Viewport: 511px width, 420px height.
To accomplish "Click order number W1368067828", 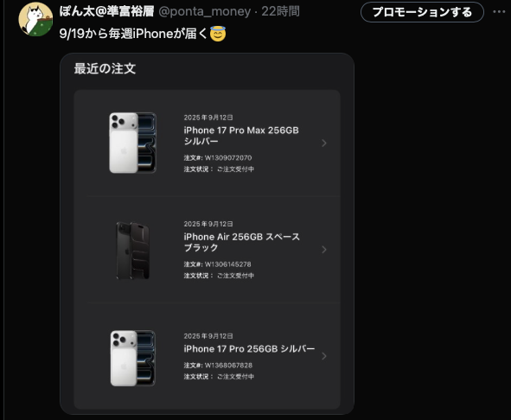I will pos(228,366).
